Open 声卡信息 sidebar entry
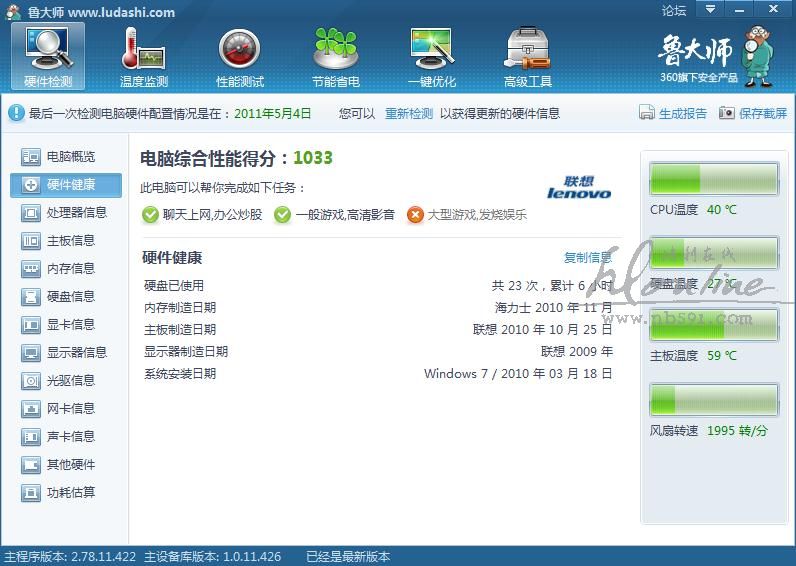 66,436
